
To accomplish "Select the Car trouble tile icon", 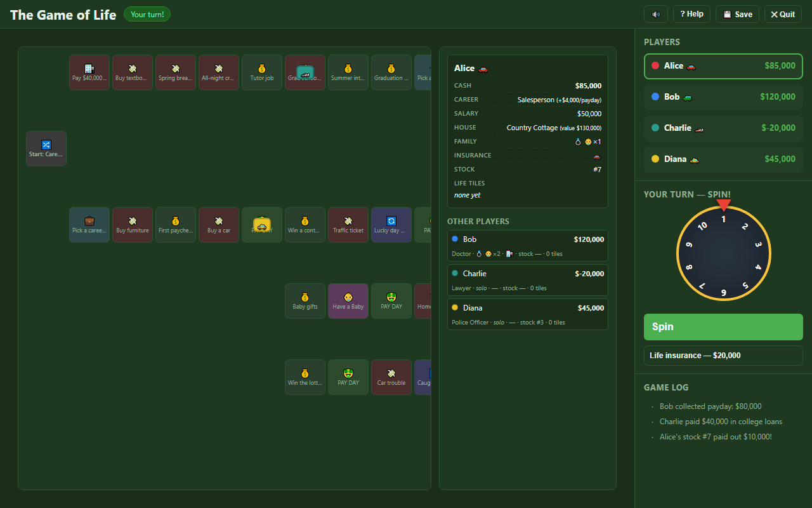I will click(x=391, y=373).
